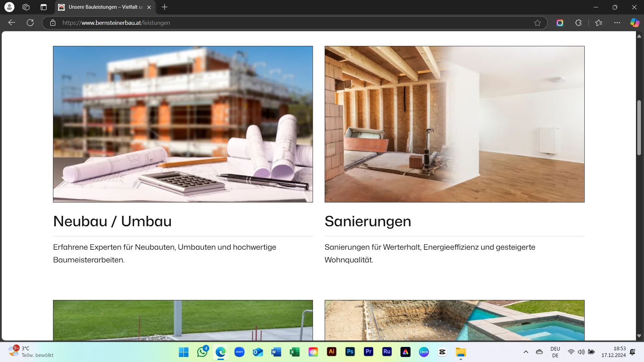
Task: Open Canva from the taskbar
Action: point(424,352)
